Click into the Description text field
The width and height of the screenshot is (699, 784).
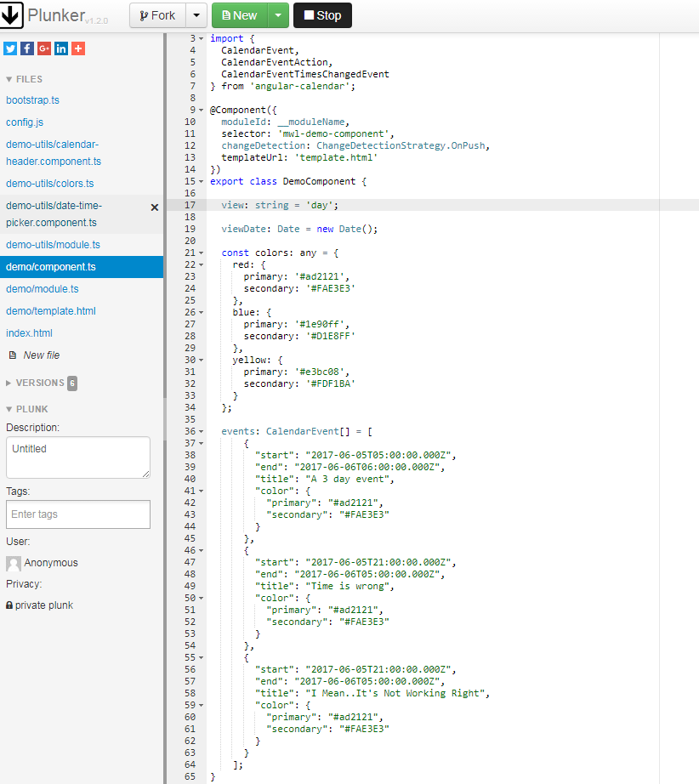coord(77,457)
